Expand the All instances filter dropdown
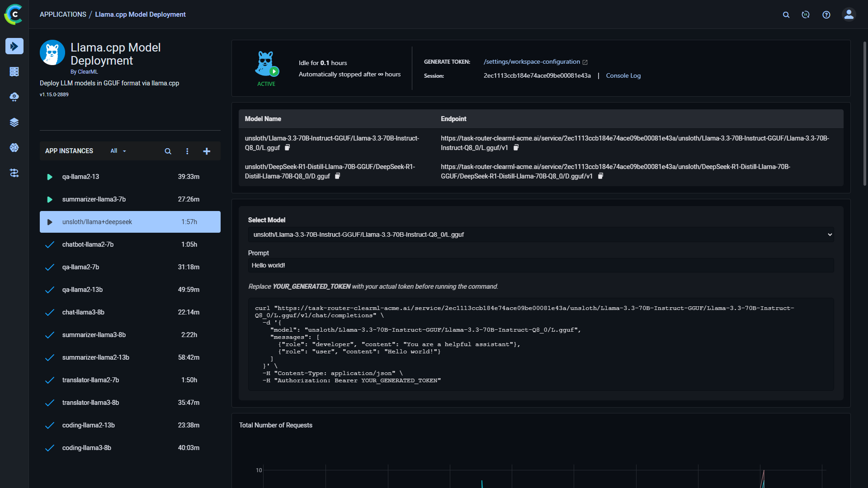The image size is (868, 488). tap(118, 151)
